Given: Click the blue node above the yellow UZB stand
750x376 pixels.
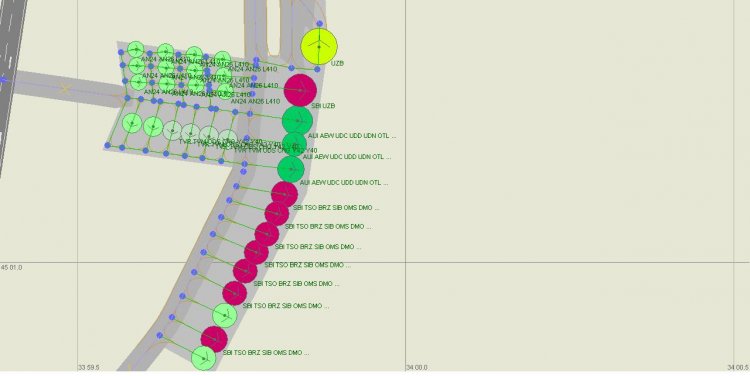Looking at the screenshot, I should [x=320, y=23].
